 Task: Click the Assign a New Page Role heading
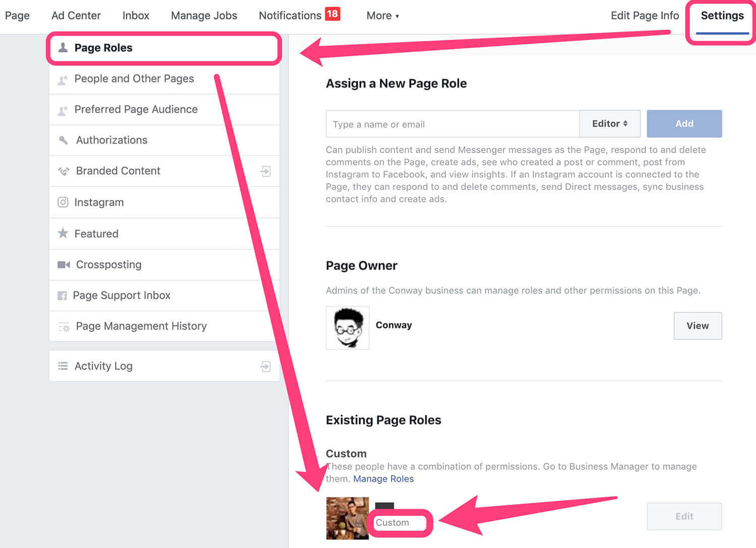[x=396, y=83]
